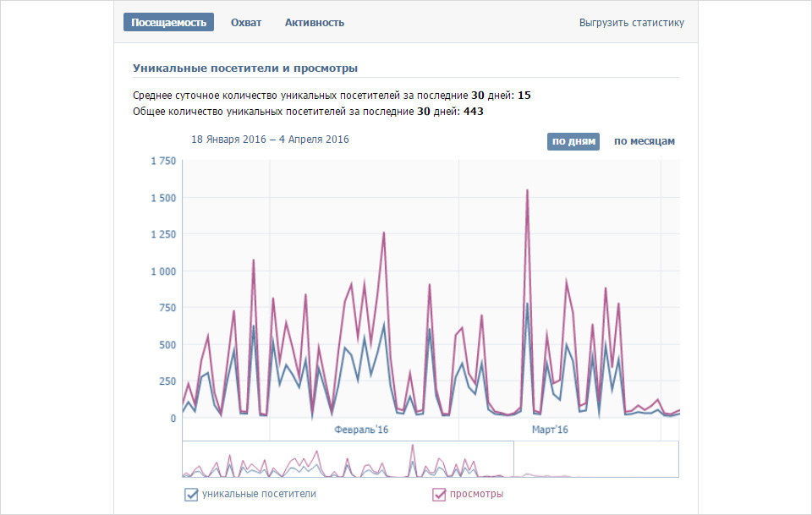Select the по дням view button
Image resolution: width=812 pixels, height=515 pixels.
click(573, 141)
